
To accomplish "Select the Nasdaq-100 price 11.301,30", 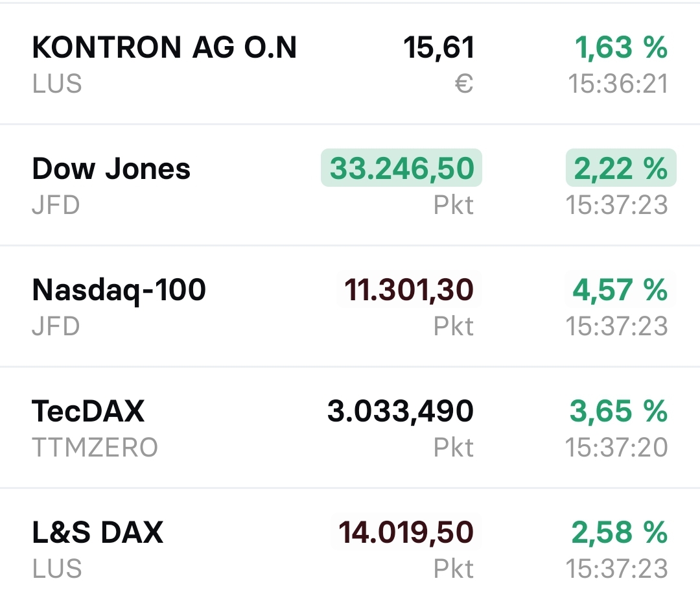I will [409, 290].
